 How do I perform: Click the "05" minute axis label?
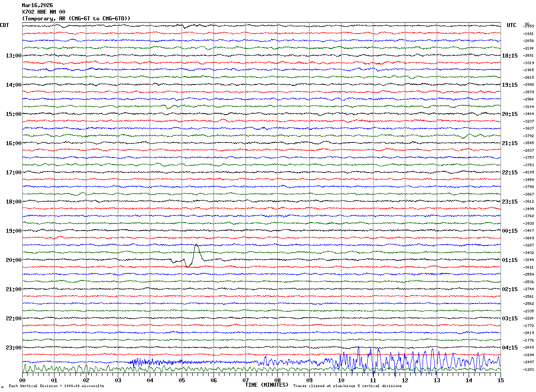tap(182, 380)
